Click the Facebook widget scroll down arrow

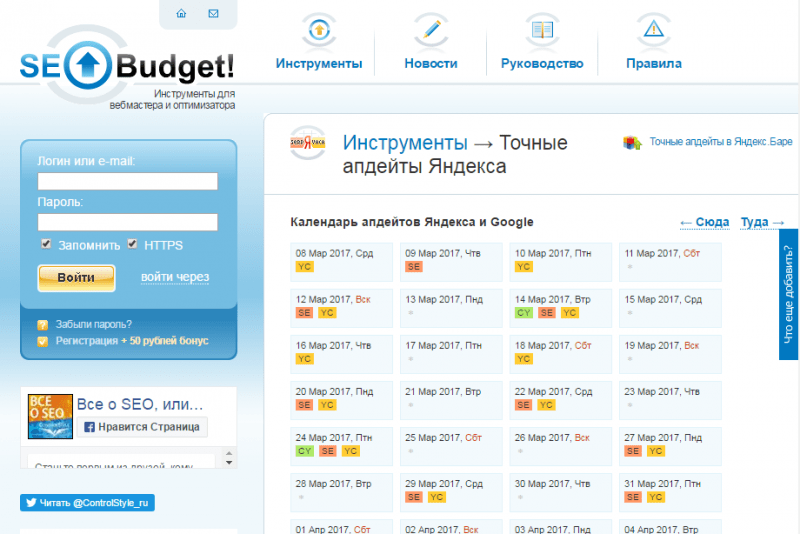pos(229,463)
